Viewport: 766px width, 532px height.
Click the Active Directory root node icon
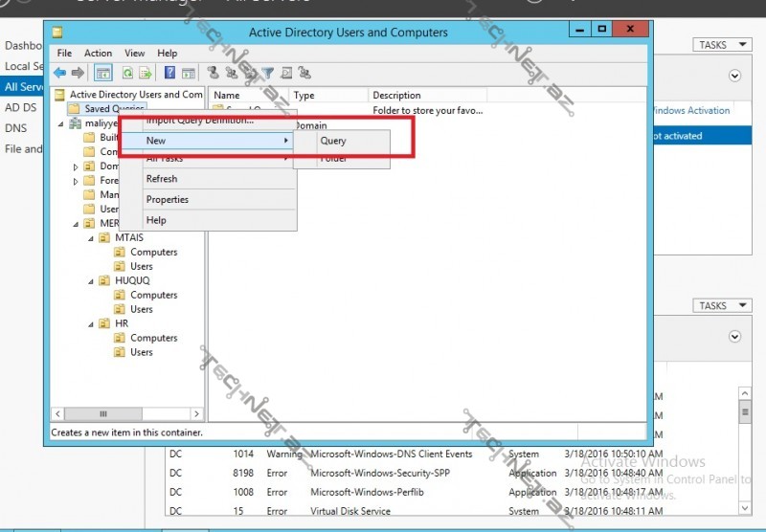coord(59,94)
